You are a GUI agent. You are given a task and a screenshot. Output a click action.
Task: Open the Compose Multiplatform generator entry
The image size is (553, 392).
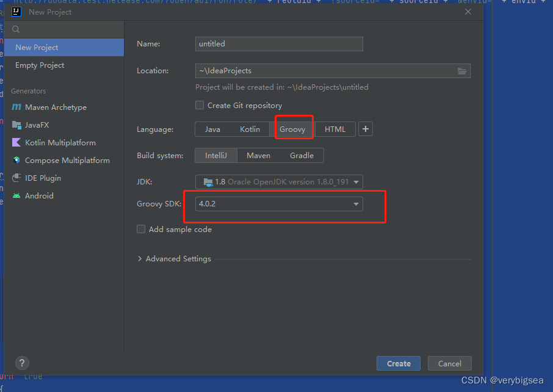pyautogui.click(x=64, y=160)
